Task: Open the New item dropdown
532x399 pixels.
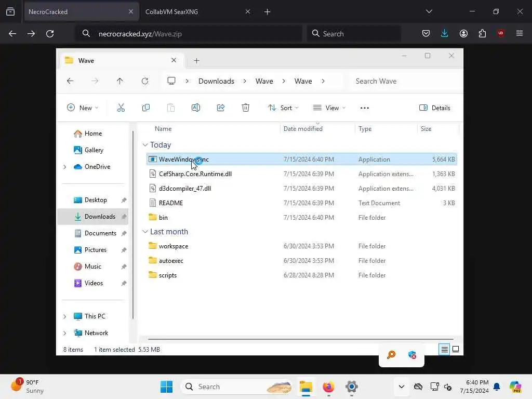Action: pos(83,108)
